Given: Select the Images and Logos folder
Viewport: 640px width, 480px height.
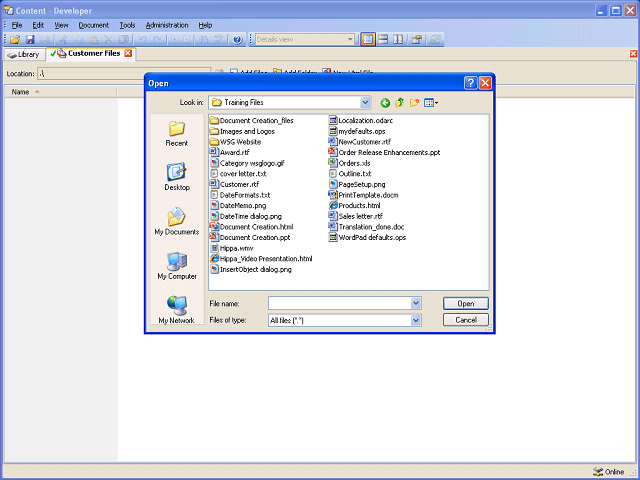Looking at the screenshot, I should coord(242,131).
